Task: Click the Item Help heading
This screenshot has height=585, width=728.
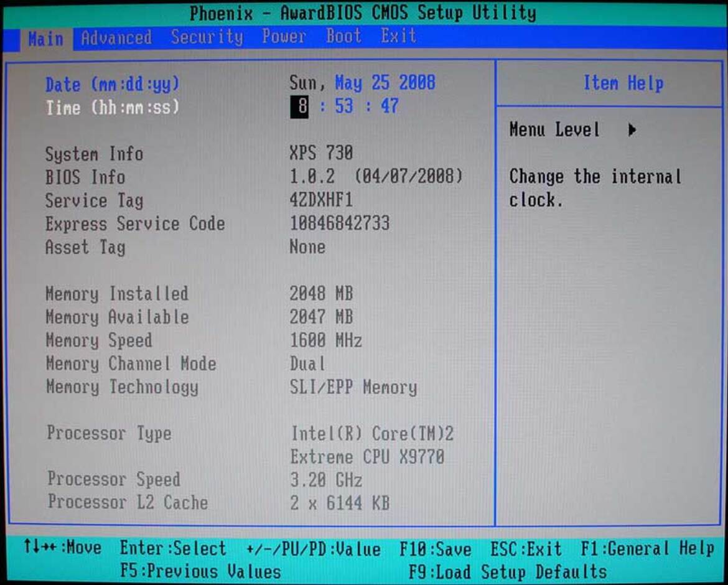Action: [x=623, y=83]
